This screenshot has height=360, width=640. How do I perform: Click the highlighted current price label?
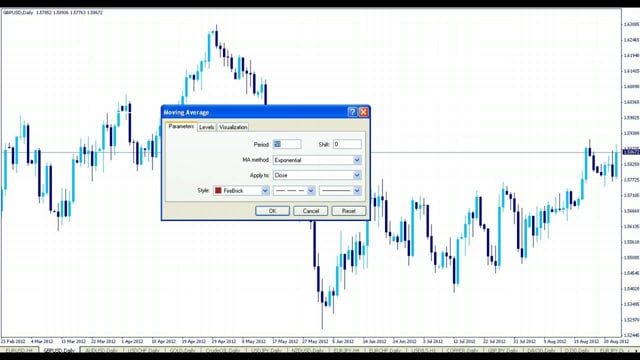click(631, 152)
